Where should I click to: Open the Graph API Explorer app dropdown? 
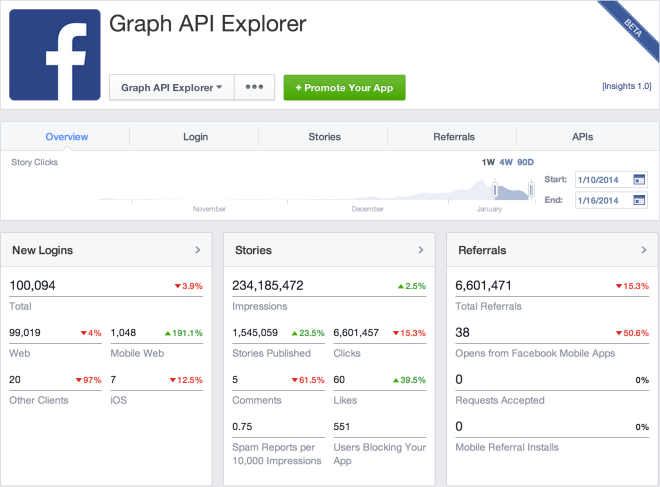(172, 88)
